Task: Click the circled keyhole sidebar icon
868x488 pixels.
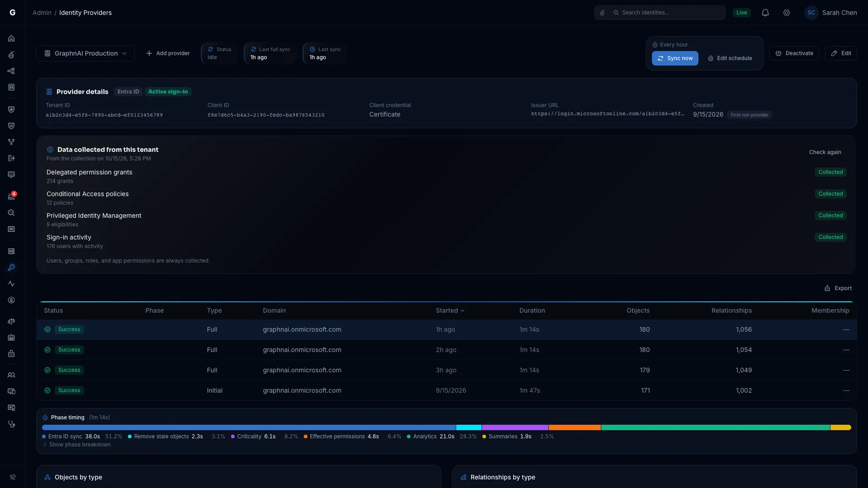Action: [x=11, y=300]
